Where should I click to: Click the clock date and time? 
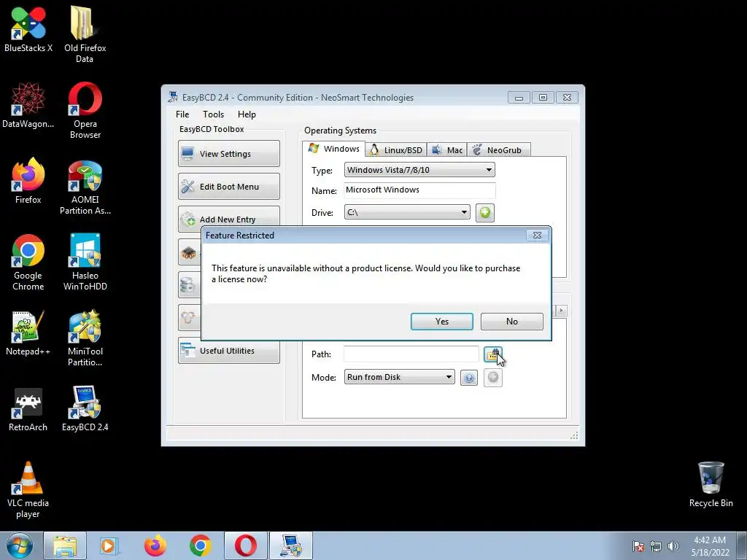pos(711,546)
